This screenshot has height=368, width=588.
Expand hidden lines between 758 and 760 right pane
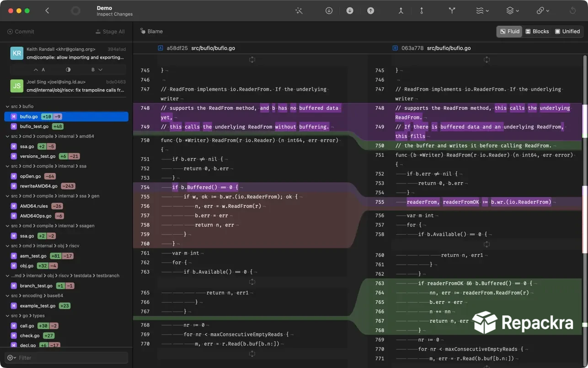(486, 244)
